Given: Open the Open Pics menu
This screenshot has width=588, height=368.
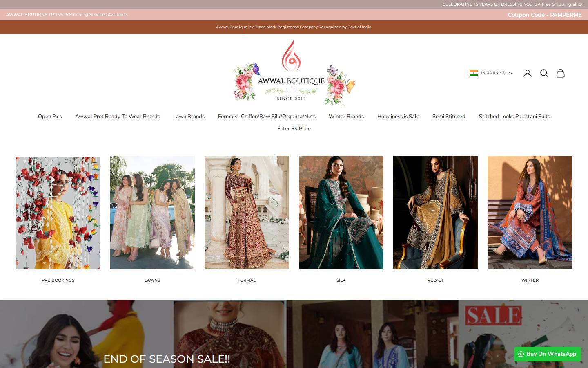Looking at the screenshot, I should click(x=50, y=117).
